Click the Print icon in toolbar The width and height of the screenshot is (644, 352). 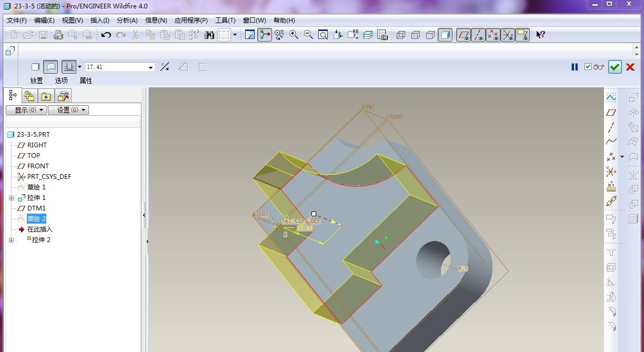[58, 35]
